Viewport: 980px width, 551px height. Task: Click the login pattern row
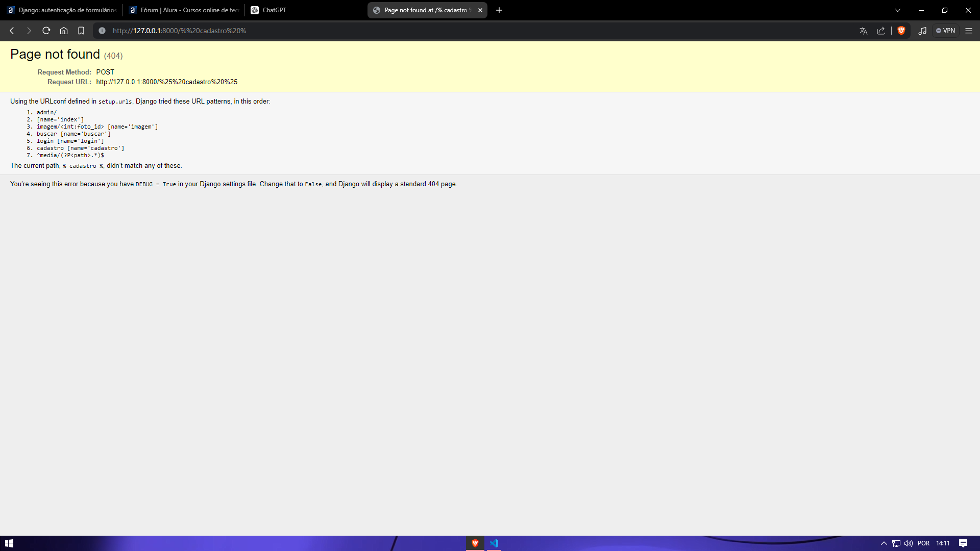70,141
